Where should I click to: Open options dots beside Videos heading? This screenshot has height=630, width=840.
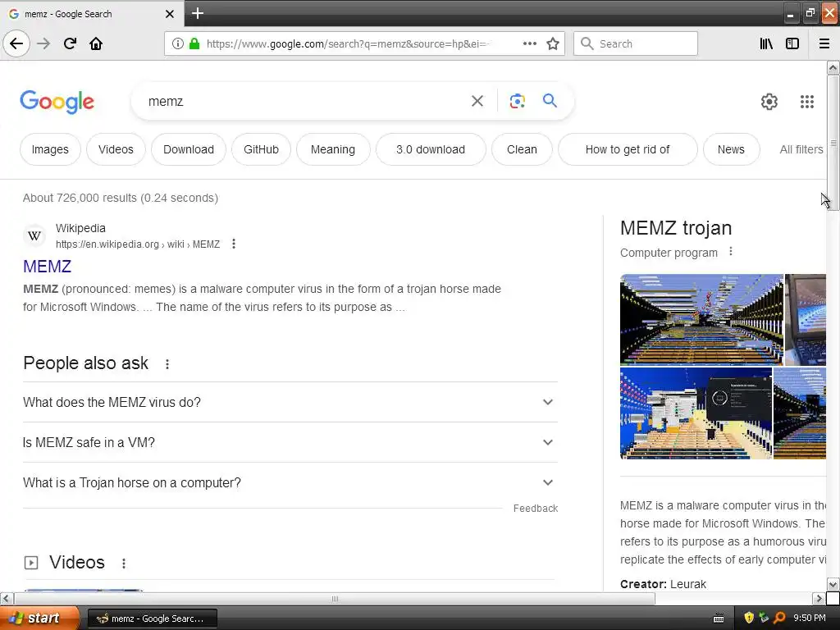coord(124,564)
